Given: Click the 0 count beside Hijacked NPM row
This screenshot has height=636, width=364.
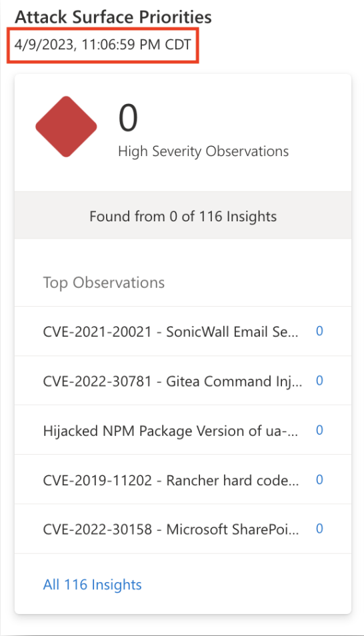Looking at the screenshot, I should tap(319, 430).
